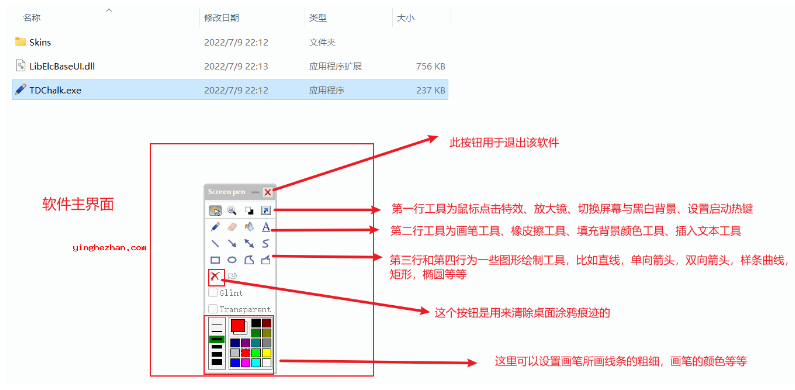The image size is (795, 390).
Task: Pick the olive color swatch
Action: (x=267, y=333)
